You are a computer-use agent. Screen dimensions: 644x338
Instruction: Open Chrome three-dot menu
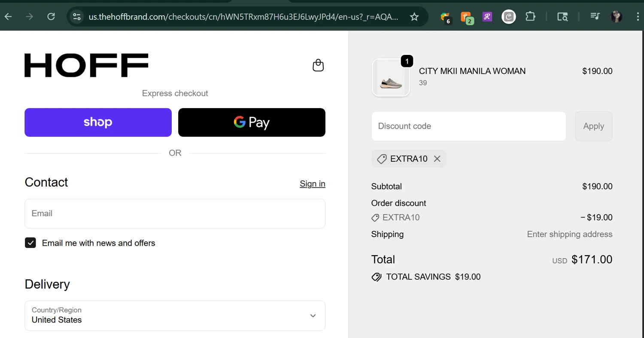point(638,17)
